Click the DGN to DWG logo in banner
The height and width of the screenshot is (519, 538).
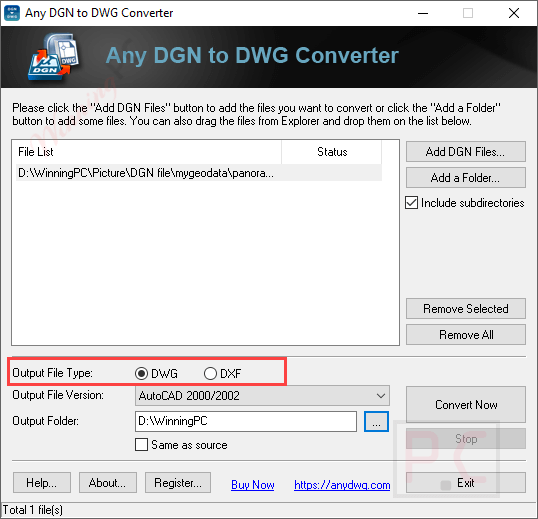(54, 57)
